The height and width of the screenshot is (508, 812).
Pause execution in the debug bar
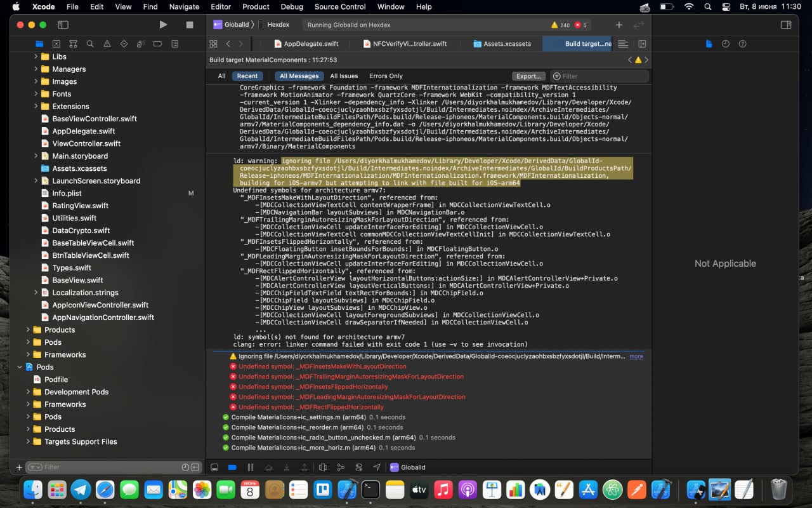point(251,467)
